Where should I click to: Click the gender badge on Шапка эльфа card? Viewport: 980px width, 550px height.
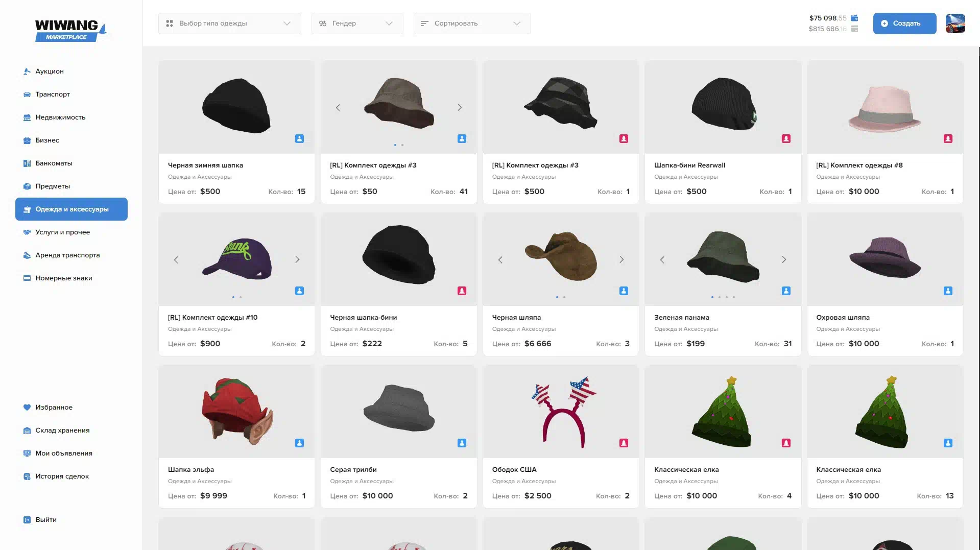click(x=300, y=443)
